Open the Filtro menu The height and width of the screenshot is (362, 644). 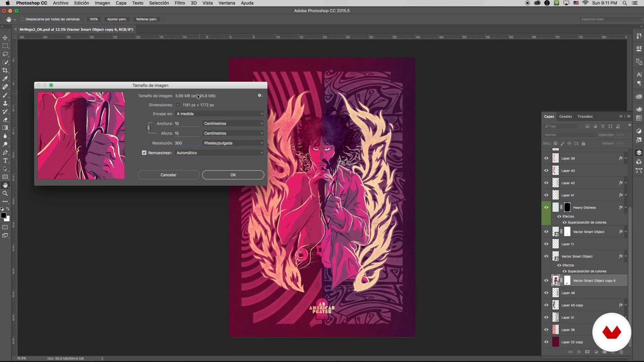coord(180,3)
